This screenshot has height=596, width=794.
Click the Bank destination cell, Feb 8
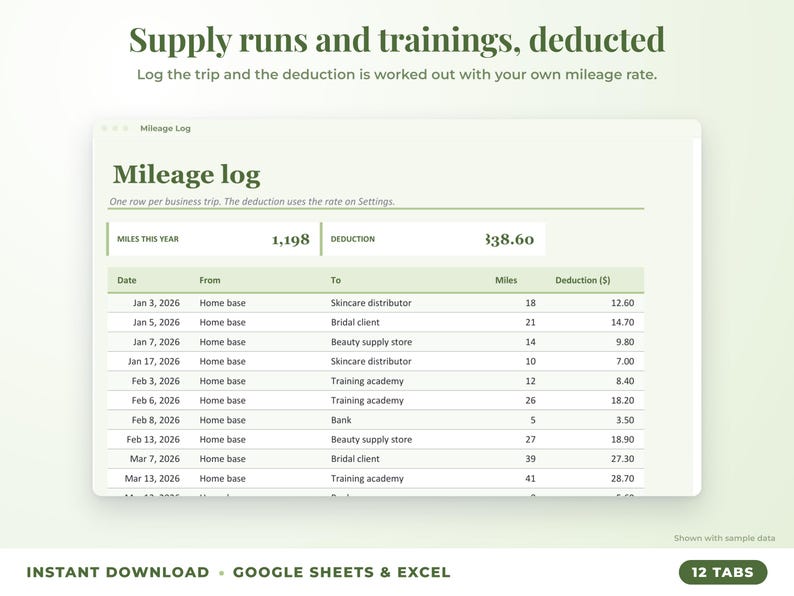tap(341, 420)
